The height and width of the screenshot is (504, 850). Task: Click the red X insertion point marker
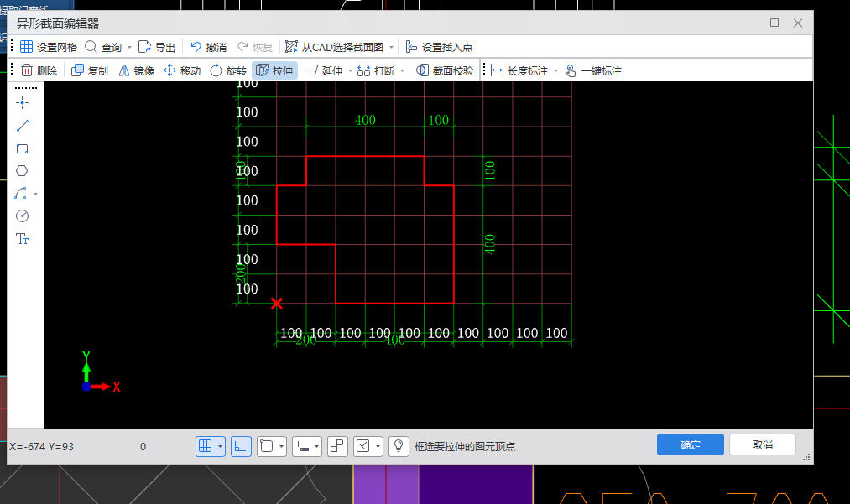click(x=276, y=304)
